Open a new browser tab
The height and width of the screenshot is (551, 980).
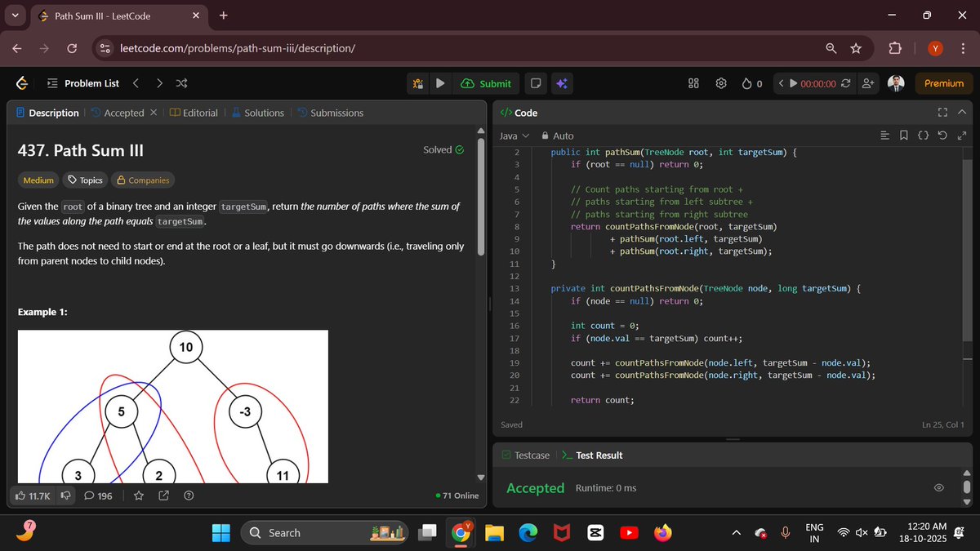pyautogui.click(x=224, y=16)
